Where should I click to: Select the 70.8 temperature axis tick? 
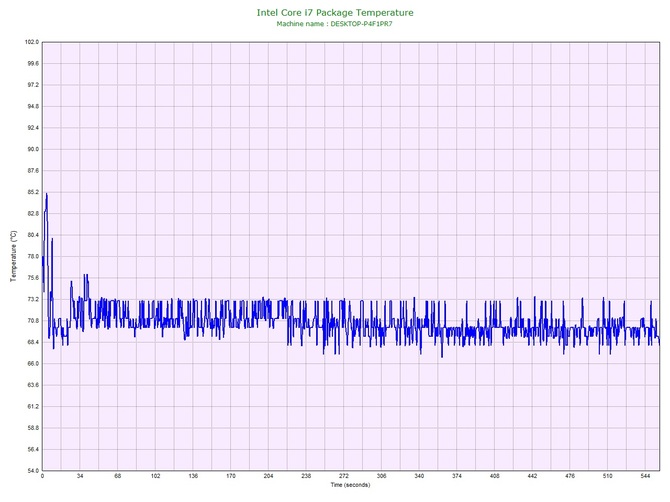(33, 320)
